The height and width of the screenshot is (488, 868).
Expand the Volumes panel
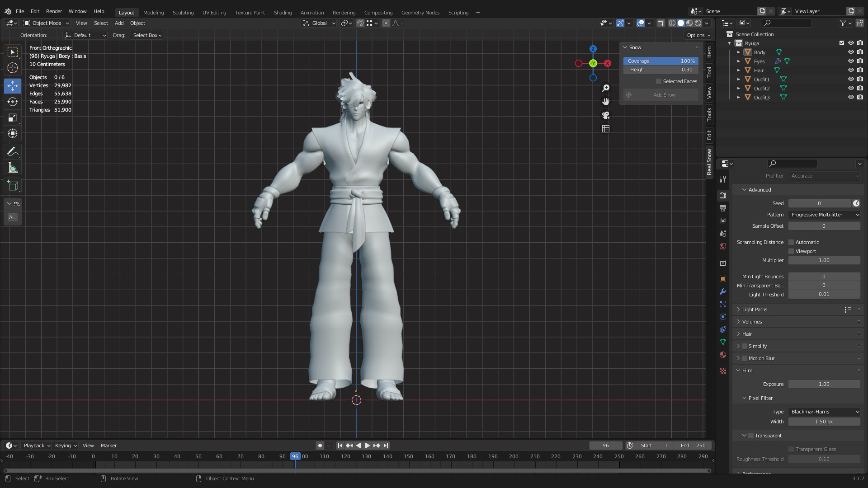pyautogui.click(x=751, y=322)
